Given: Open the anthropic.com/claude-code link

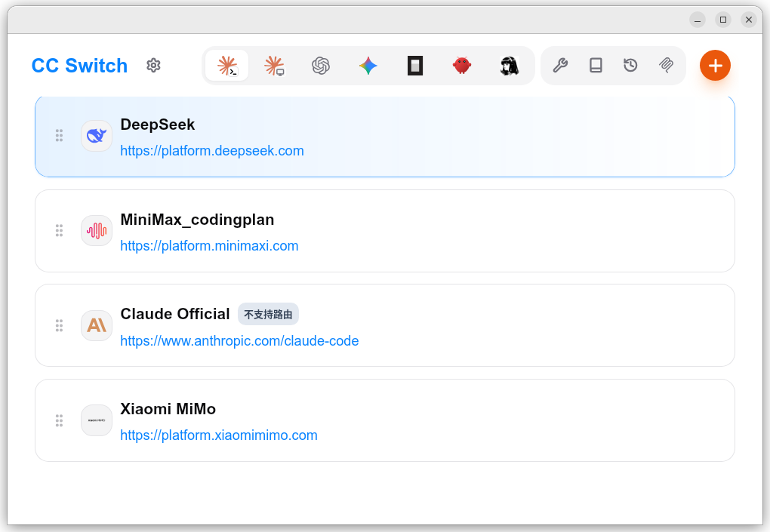Looking at the screenshot, I should pos(239,340).
